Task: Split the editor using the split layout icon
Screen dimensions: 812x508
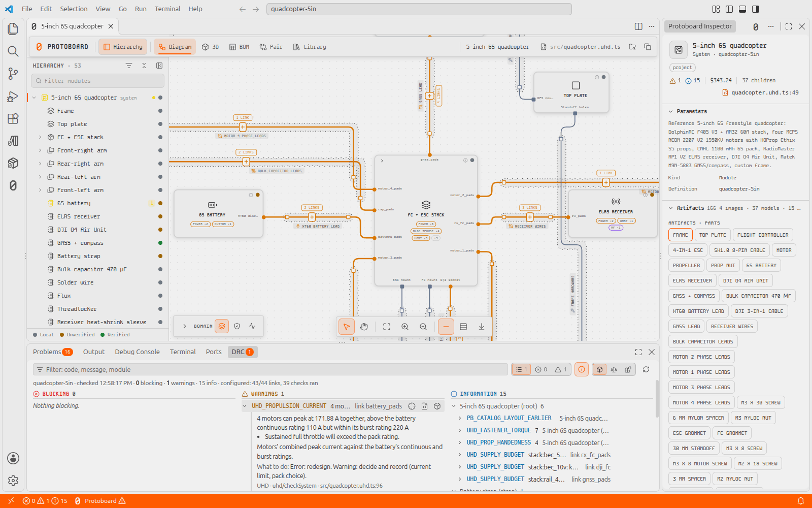Action: tap(638, 26)
